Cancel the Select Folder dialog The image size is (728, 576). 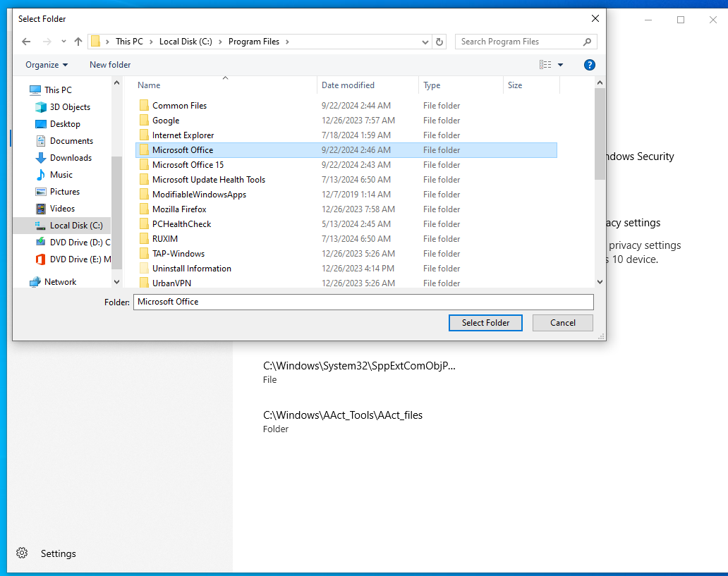[x=562, y=323]
